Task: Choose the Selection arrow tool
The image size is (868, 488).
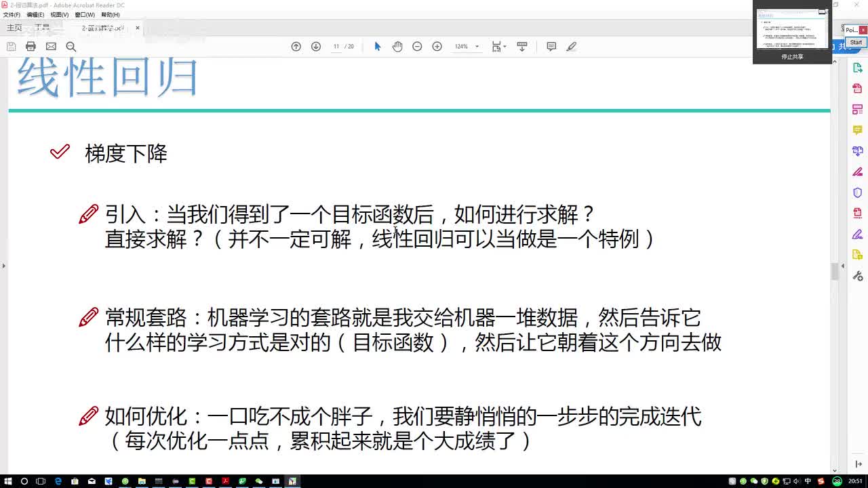Action: click(x=378, y=46)
